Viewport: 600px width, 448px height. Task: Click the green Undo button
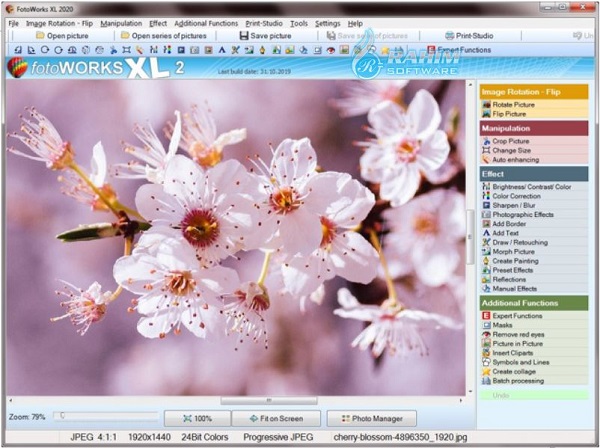tap(534, 395)
